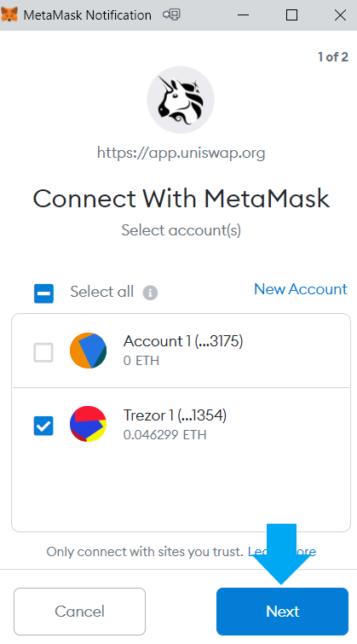Click the MetaMask fox icon in title bar

(9, 15)
